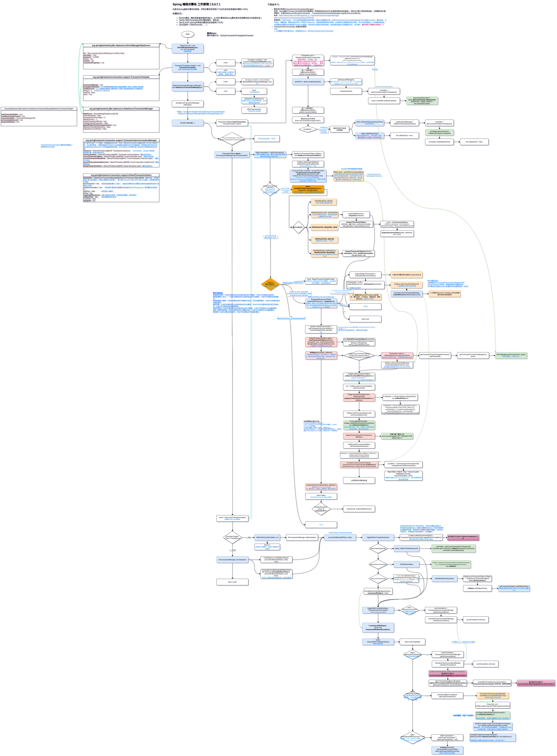Click the 'triggerBeforeCompletion(status)' node
This screenshot has height=756, width=557.
378,537
